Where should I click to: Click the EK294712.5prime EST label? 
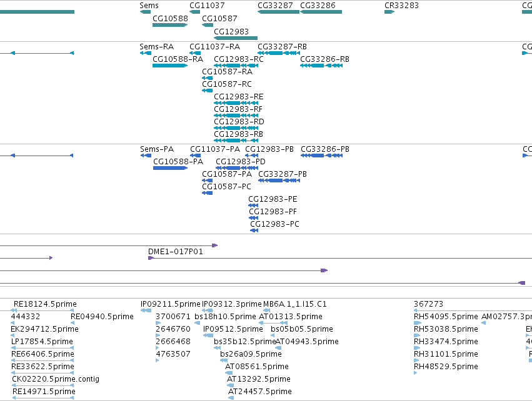click(x=45, y=329)
